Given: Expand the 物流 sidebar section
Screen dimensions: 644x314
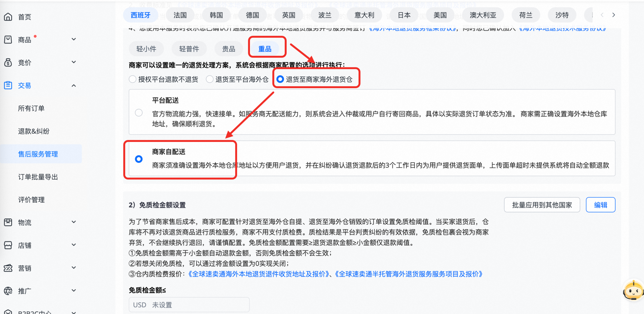Looking at the screenshot, I should click(74, 222).
